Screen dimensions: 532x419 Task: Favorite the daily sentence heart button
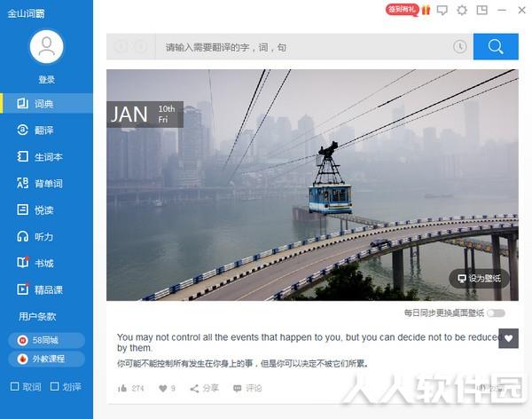point(508,338)
